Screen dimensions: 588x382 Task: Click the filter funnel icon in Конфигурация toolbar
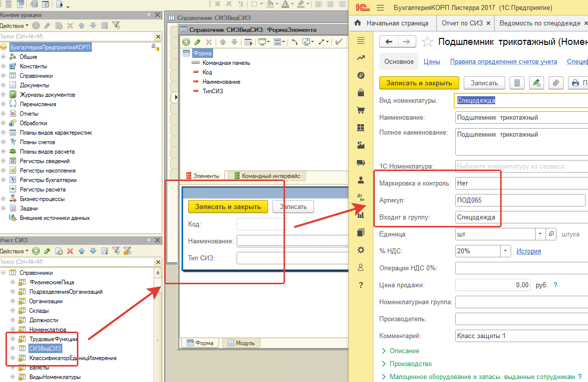116,25
